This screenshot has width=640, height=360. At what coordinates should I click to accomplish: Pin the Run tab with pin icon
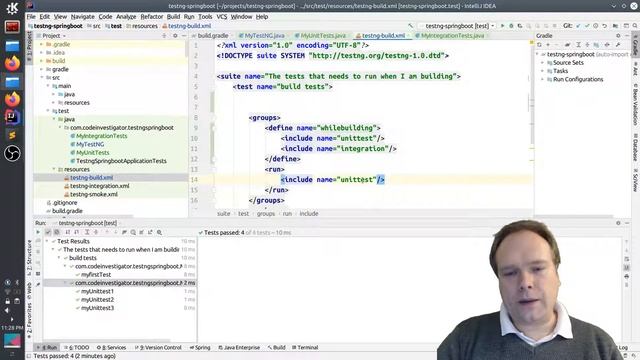coord(38,284)
